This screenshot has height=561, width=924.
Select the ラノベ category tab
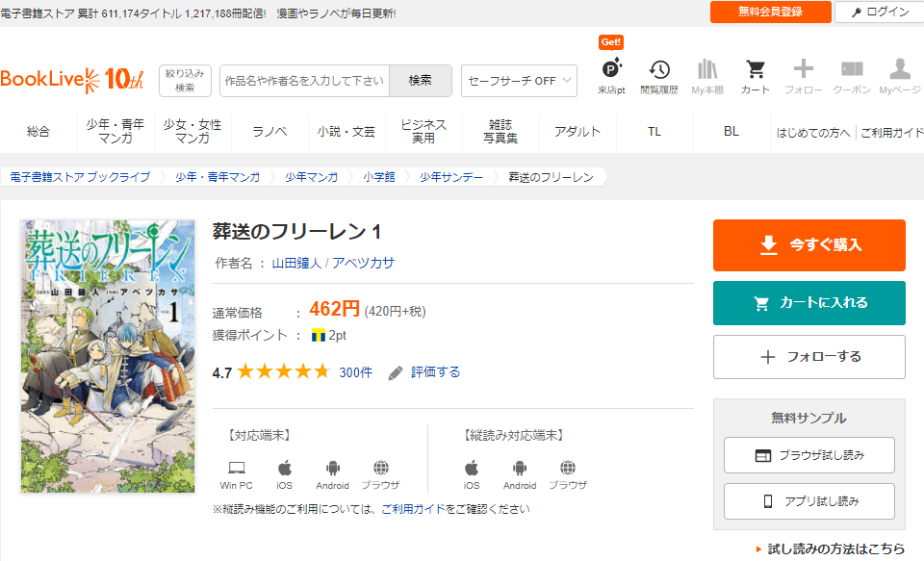(269, 132)
